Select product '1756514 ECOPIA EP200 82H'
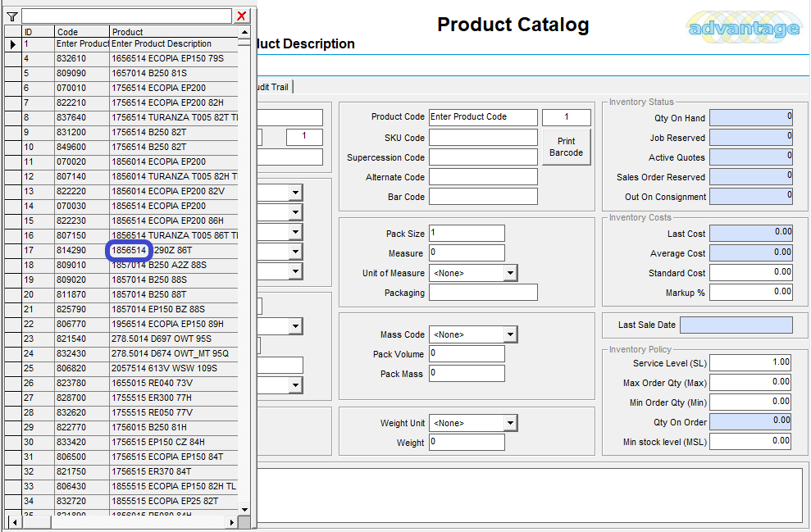This screenshot has width=811, height=532. click(x=174, y=102)
